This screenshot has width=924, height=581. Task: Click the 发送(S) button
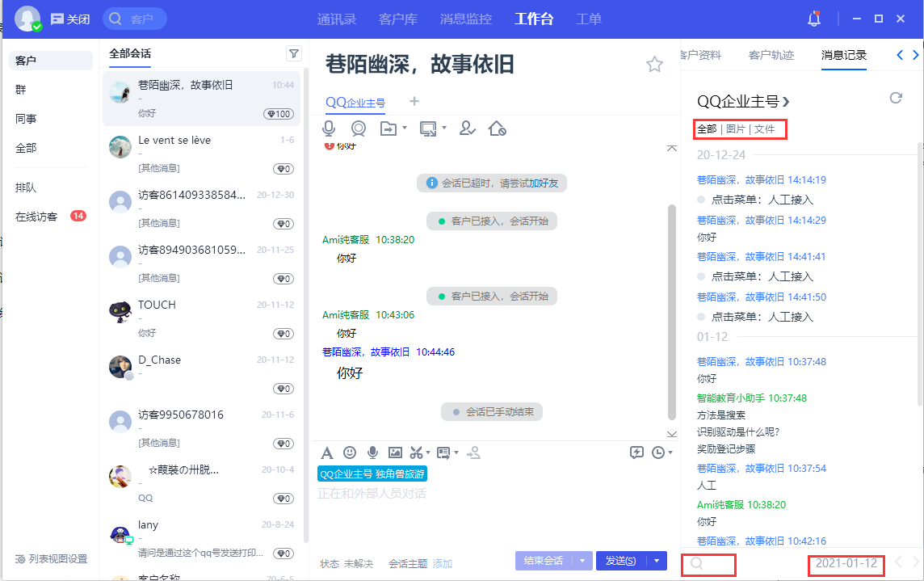pyautogui.click(x=620, y=561)
